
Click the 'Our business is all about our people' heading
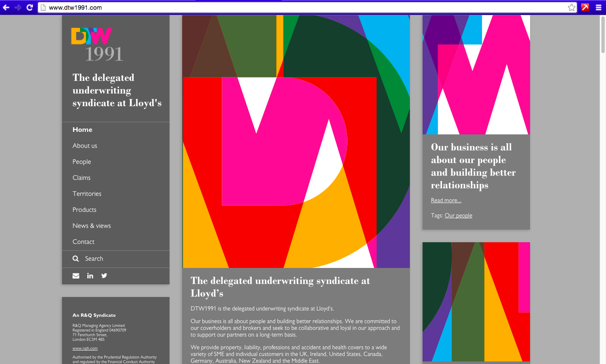click(473, 166)
